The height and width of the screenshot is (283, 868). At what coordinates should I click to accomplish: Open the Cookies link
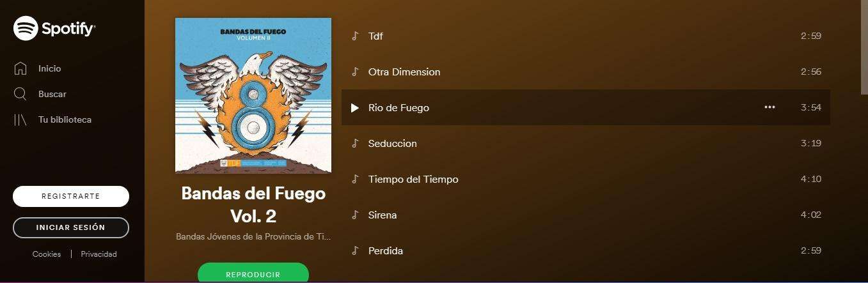click(47, 254)
